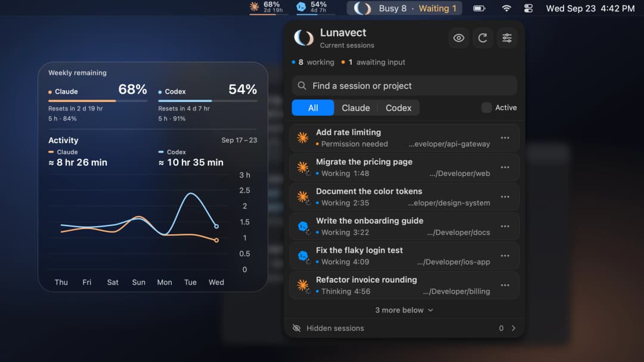Open the Fix the flaky login test session

pos(404,256)
